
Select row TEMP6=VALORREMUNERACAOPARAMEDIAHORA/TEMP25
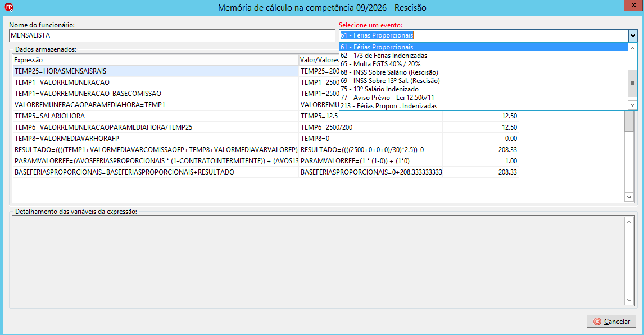[155, 127]
